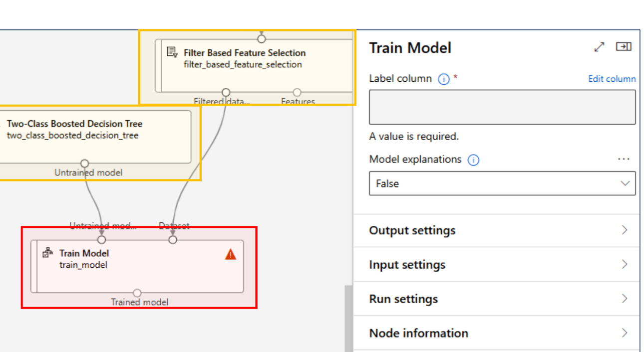
Task: Collapse the Train Model side panel
Action: click(624, 47)
